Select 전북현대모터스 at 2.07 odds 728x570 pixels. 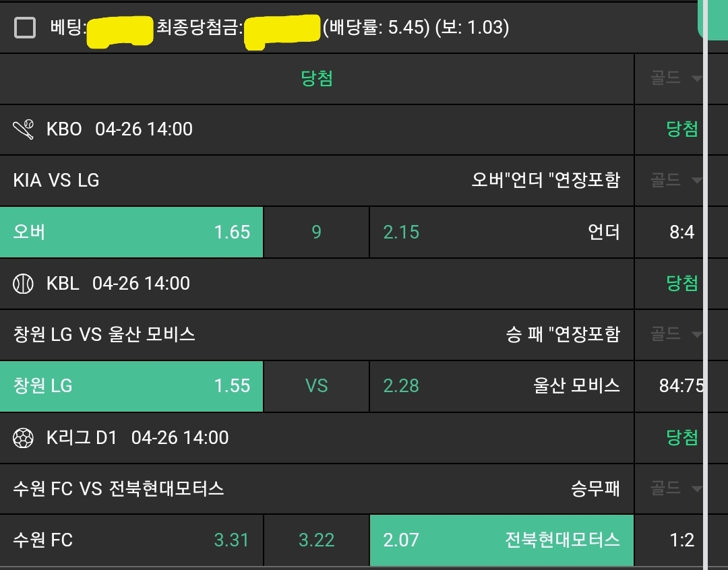point(502,540)
